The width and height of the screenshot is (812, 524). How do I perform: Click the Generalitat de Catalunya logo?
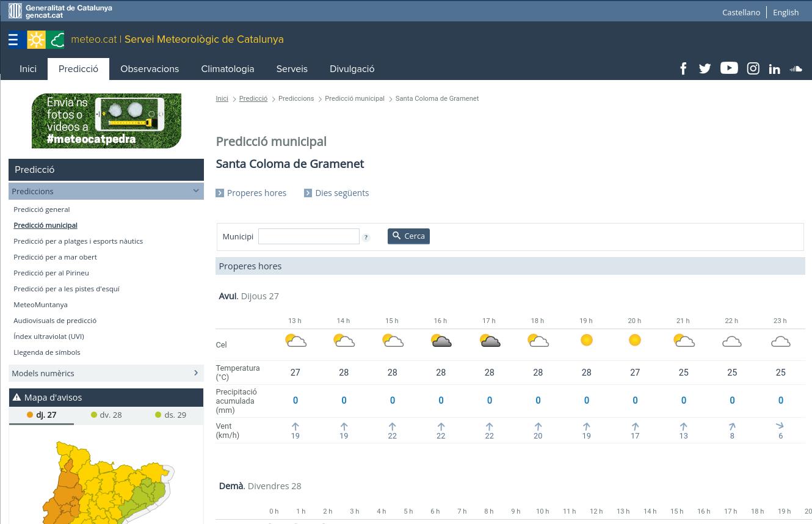[60, 11]
